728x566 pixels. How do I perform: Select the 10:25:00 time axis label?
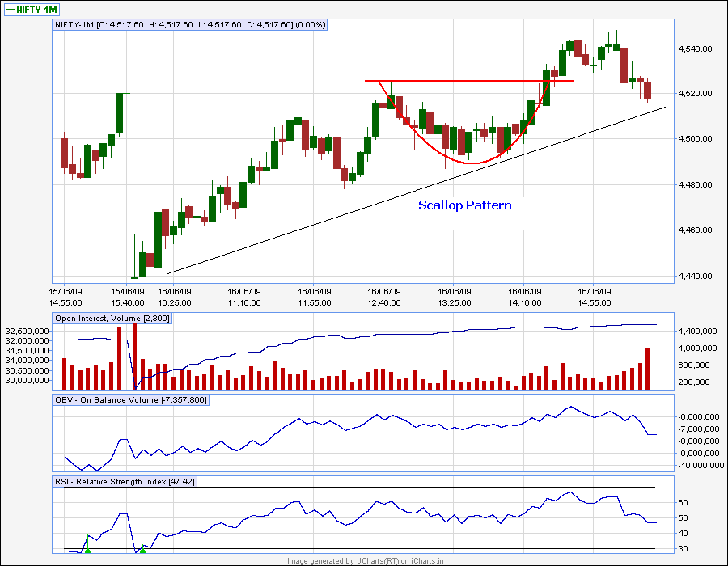[x=175, y=303]
